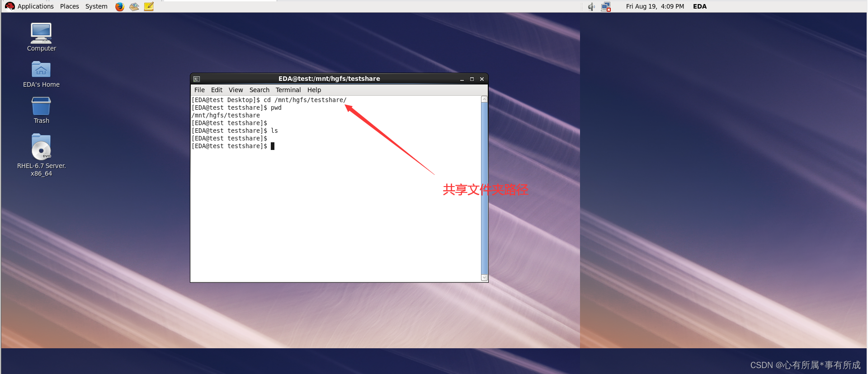This screenshot has width=868, height=374.
Task: Open terminal Help menu
Action: 314,90
